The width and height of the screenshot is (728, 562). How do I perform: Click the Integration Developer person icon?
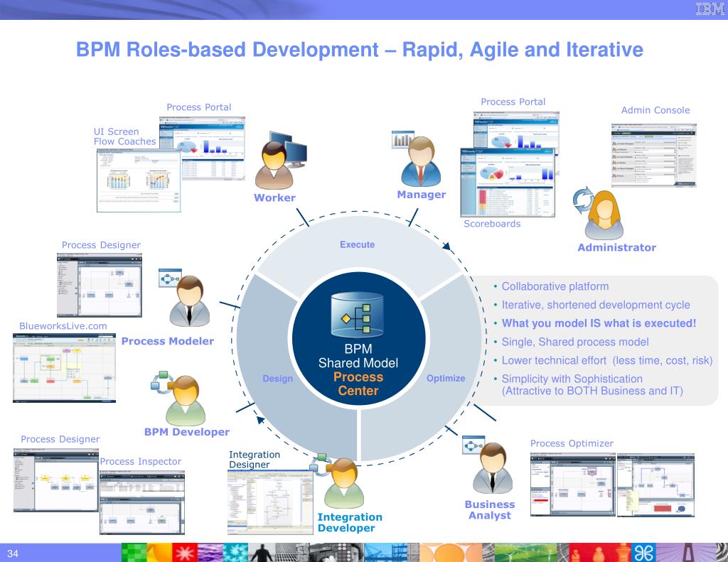343,483
